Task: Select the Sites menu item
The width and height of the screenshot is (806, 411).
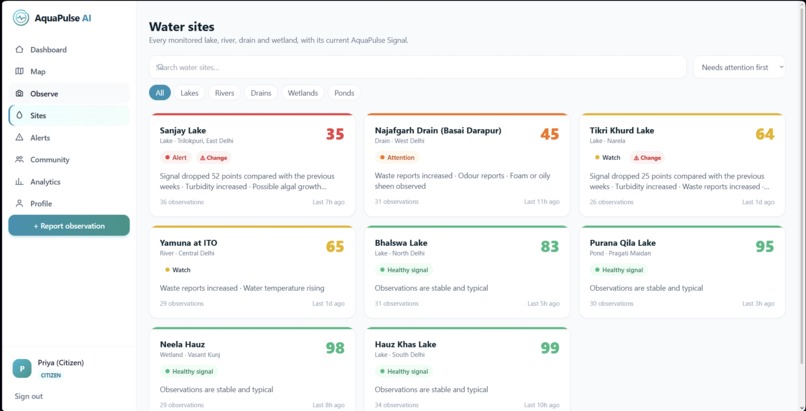Action: coord(69,116)
